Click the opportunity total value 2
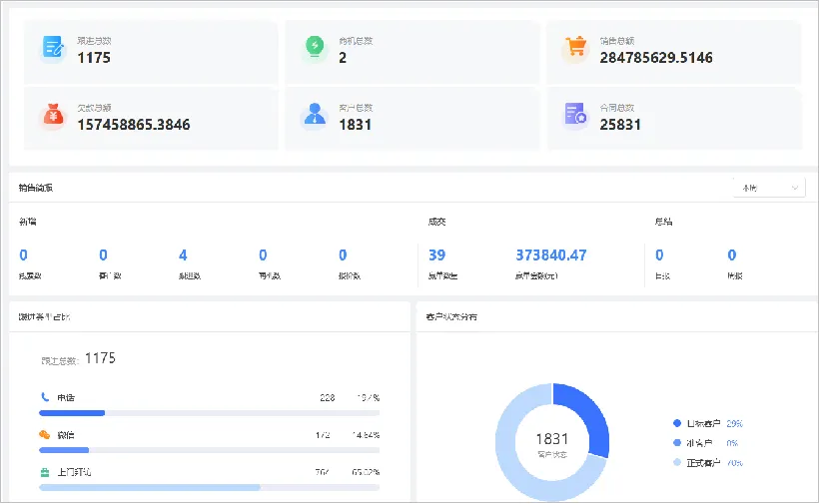 [x=343, y=58]
